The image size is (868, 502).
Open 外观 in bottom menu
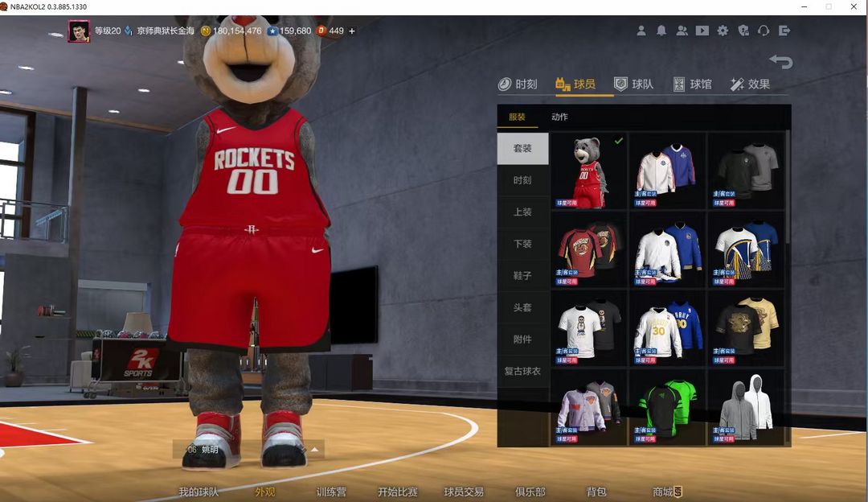(264, 492)
